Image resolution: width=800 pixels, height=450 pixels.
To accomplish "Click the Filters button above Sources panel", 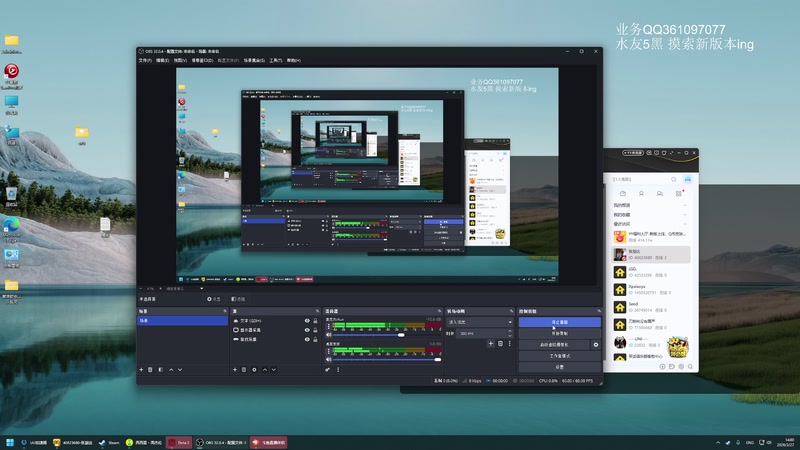I will (238, 299).
